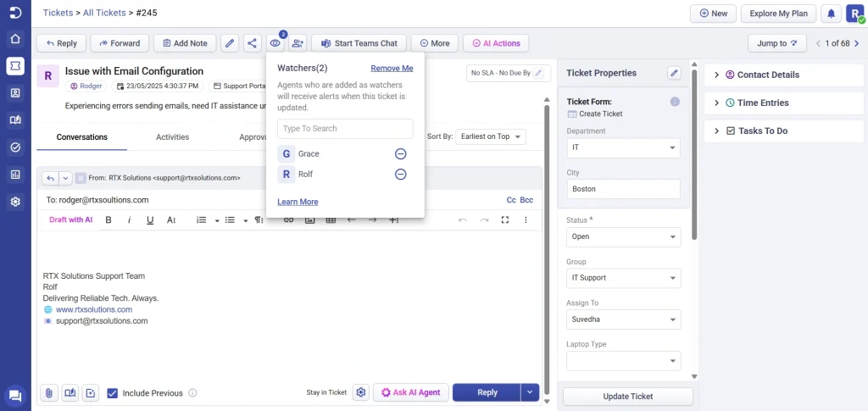Screen dimensions: 868x411
Task: Open the Home icon in left sidebar
Action: 15,39
